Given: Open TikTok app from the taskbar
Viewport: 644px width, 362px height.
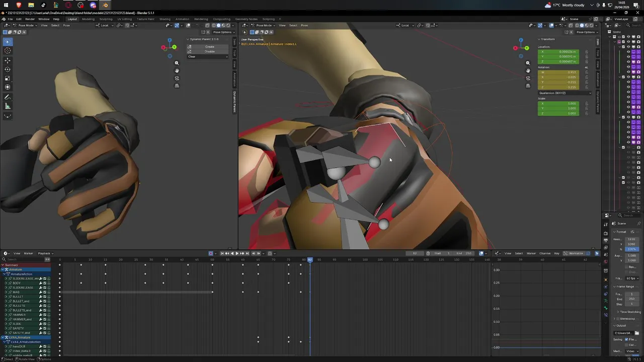Looking at the screenshot, I should pos(43,5).
